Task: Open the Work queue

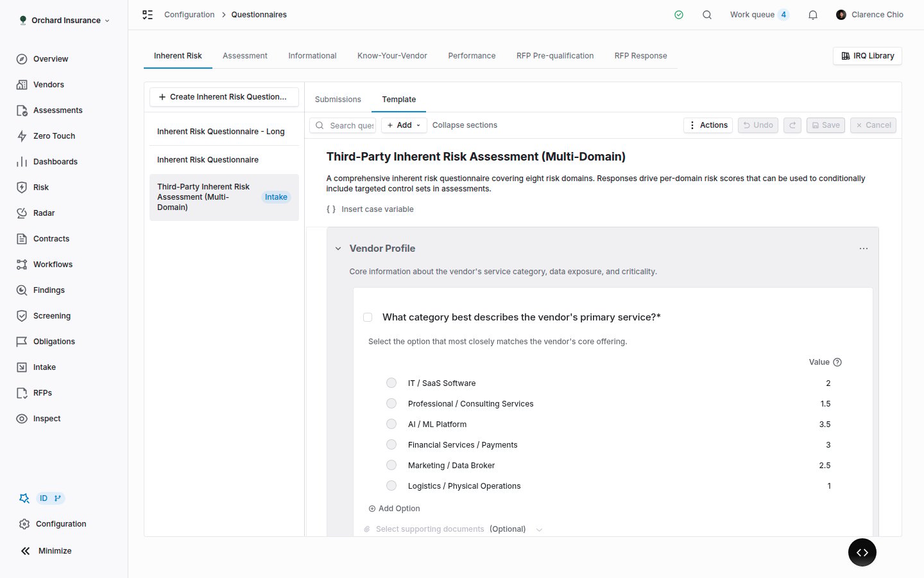Action: tap(759, 15)
